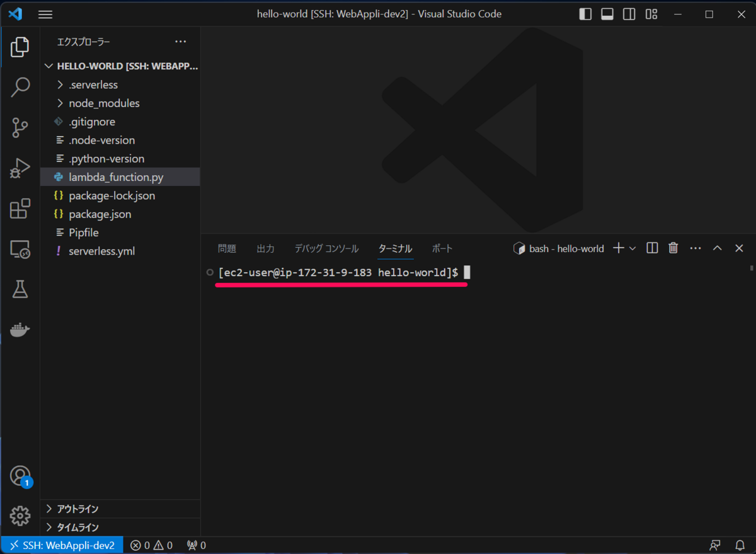This screenshot has height=554, width=756.
Task: Open the Extensions view
Action: click(20, 209)
